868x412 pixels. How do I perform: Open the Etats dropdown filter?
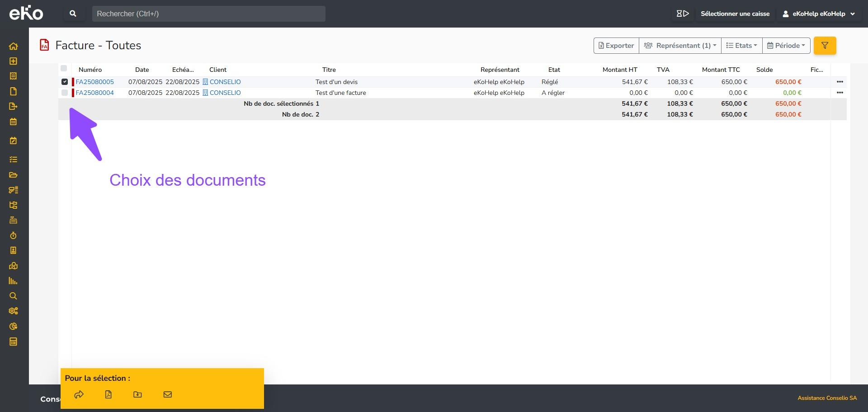coord(741,46)
